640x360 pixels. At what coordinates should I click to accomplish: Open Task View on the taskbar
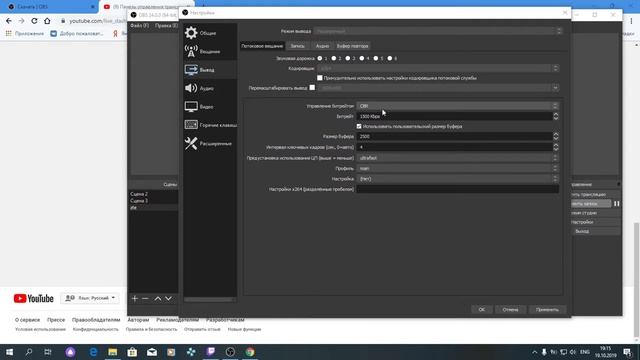click(48, 352)
